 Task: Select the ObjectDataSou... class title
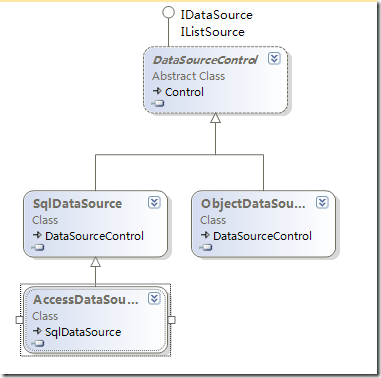tap(253, 204)
